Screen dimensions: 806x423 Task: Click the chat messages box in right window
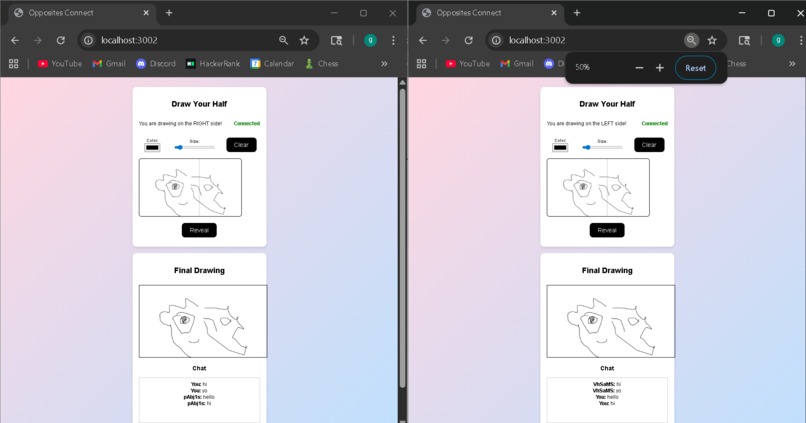point(607,400)
